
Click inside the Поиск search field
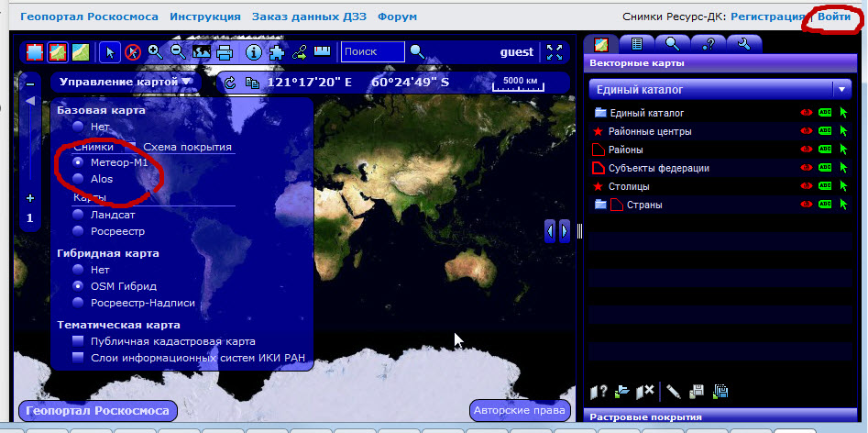tap(373, 52)
